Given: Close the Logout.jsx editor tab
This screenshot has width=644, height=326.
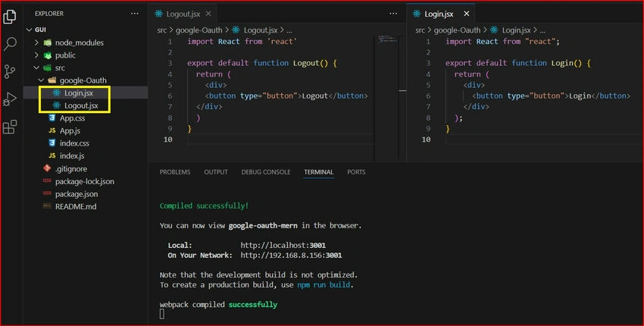Looking at the screenshot, I should 208,14.
